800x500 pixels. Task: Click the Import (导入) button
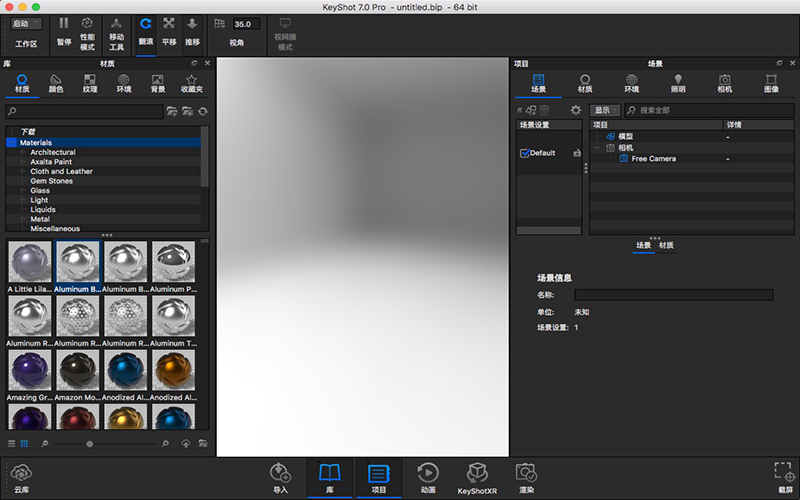(280, 478)
